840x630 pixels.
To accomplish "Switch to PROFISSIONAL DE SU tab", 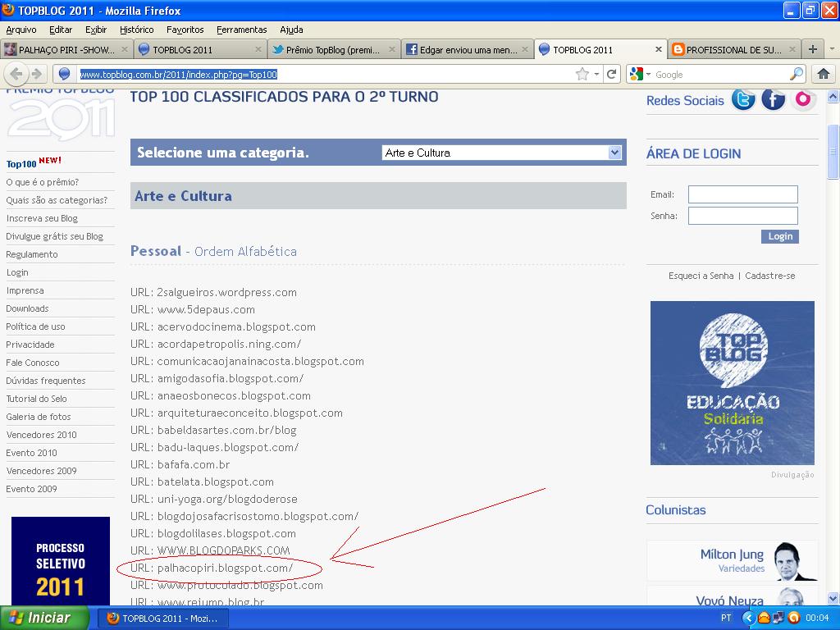I will (734, 49).
